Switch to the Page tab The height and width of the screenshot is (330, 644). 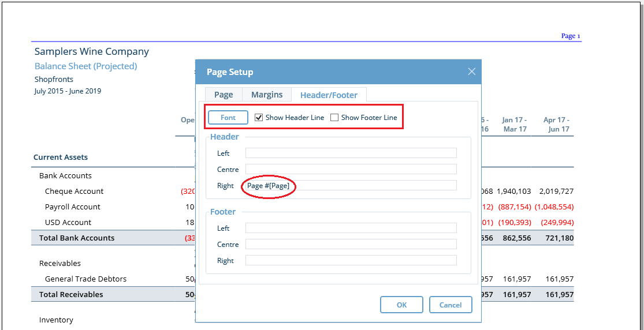224,95
